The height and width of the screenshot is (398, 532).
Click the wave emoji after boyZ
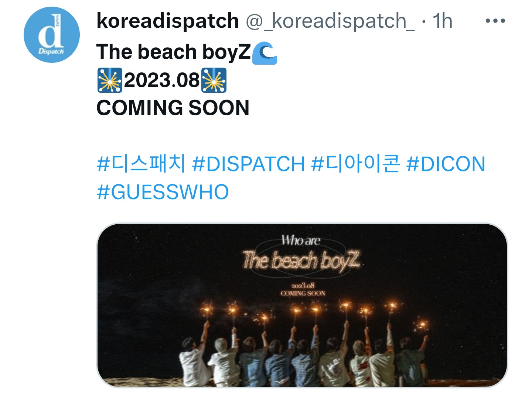click(x=265, y=53)
